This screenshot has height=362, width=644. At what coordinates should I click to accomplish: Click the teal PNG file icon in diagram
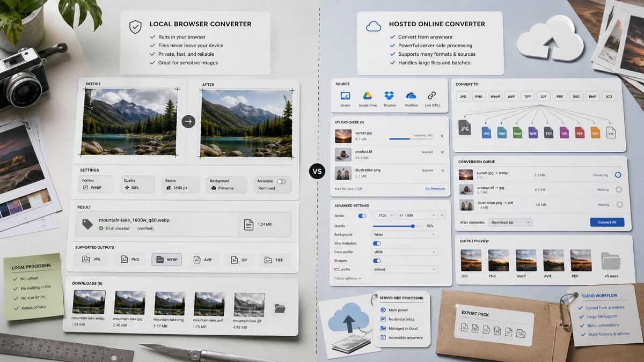pos(502,133)
